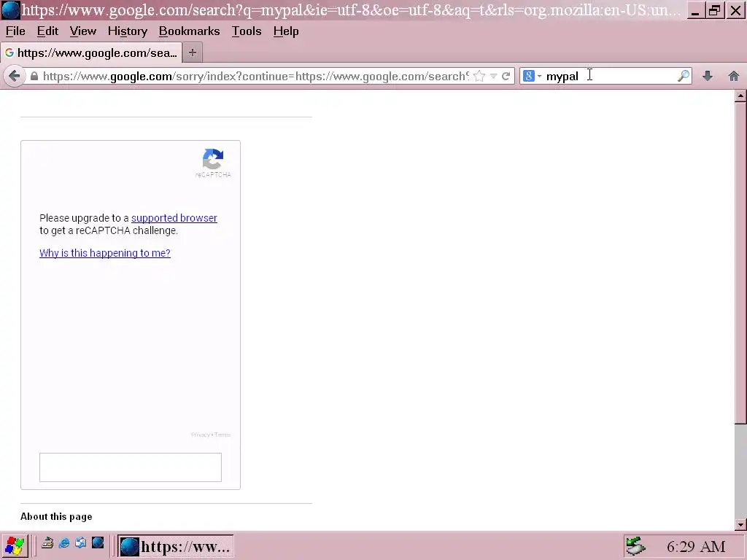Viewport: 747px width, 560px height.
Task: Open the Downloads arrow icon
Action: (708, 76)
